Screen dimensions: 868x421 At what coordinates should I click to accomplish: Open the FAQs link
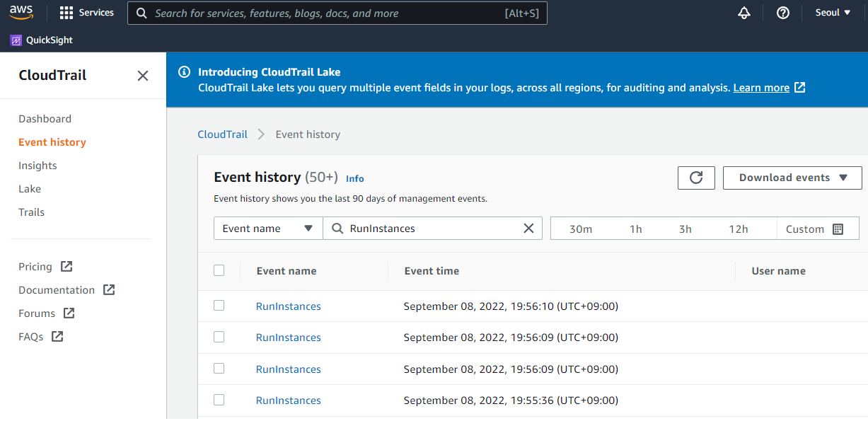coord(31,337)
